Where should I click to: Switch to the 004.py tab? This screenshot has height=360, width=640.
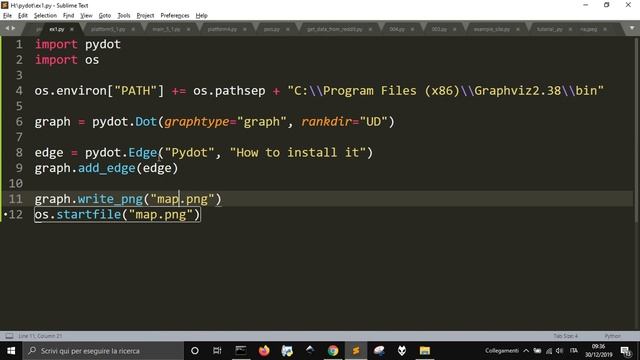(396, 29)
